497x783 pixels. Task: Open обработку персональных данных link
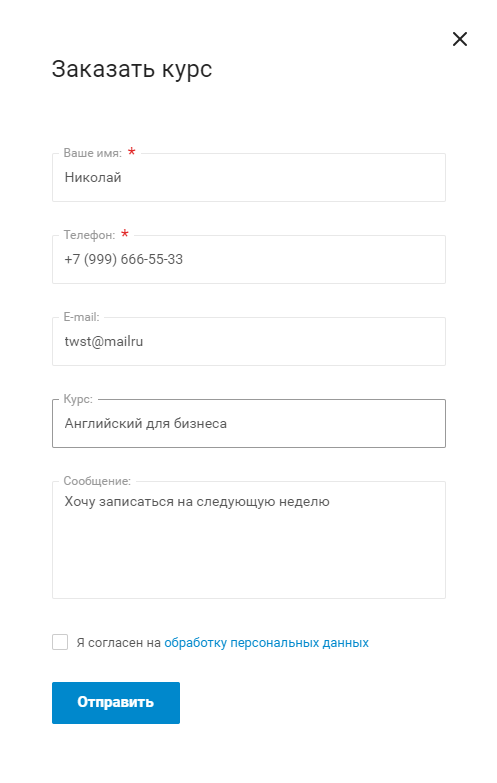click(x=266, y=643)
